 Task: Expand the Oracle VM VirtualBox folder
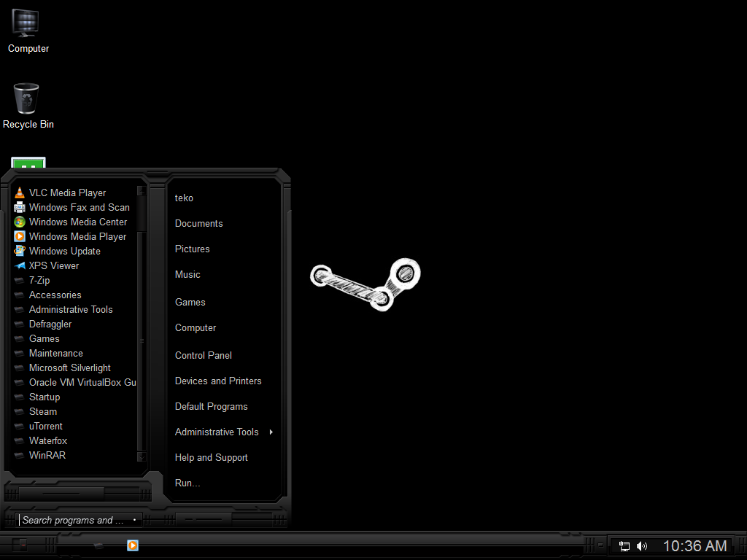click(74, 383)
